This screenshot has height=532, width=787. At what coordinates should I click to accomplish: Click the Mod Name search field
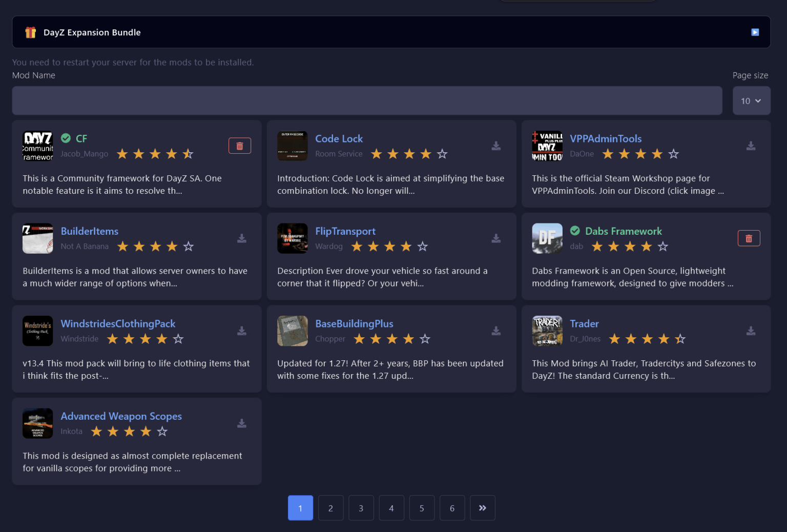point(367,100)
